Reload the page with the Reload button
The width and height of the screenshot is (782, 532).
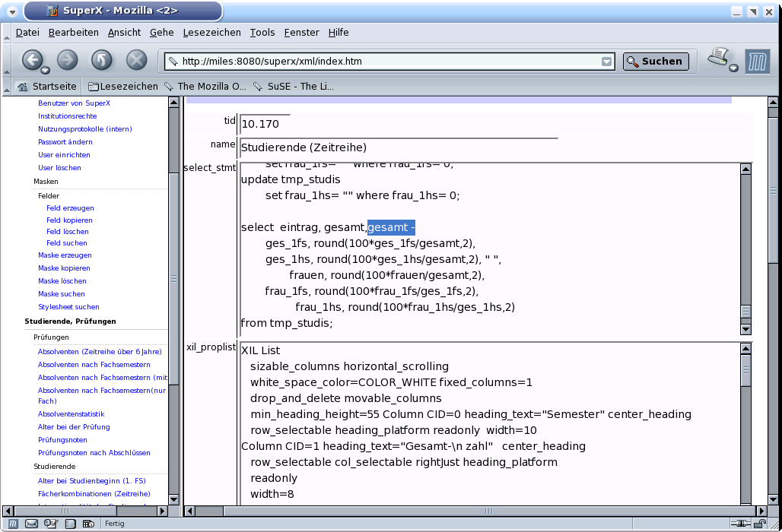click(x=102, y=60)
